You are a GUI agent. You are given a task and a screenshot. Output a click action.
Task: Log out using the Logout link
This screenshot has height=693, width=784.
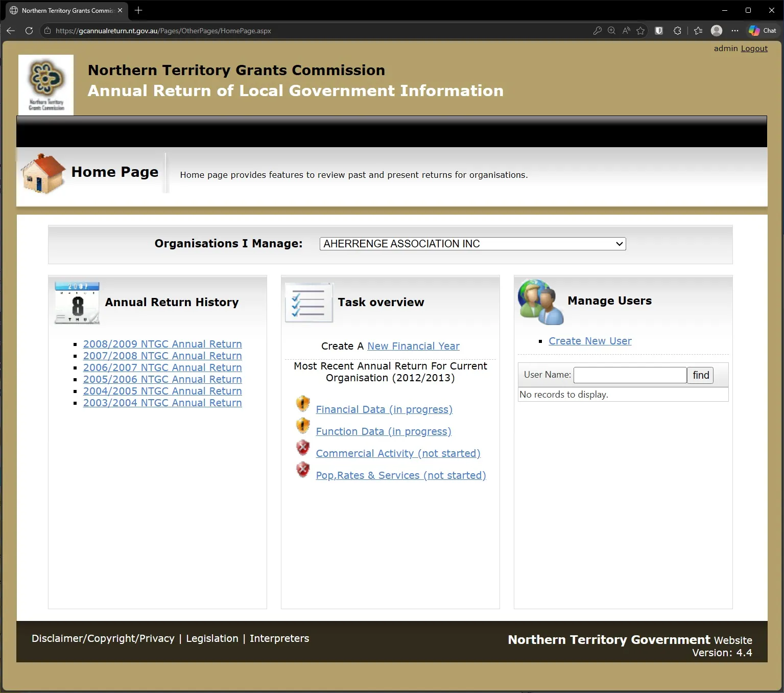[754, 49]
